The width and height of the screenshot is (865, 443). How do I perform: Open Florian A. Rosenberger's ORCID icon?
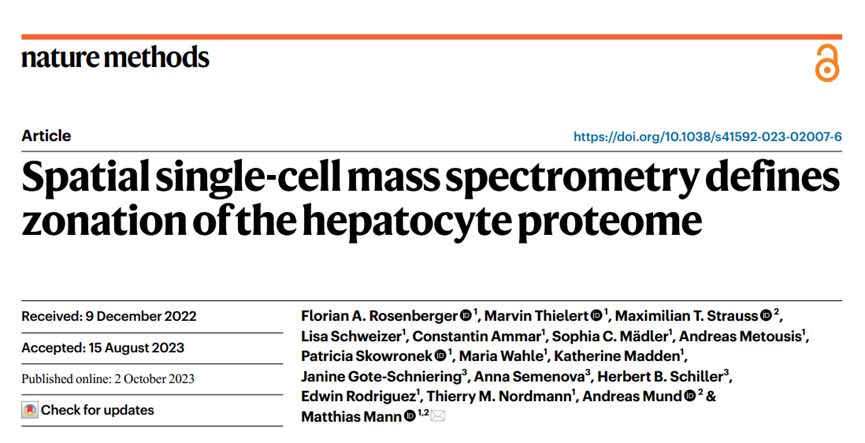pyautogui.click(x=466, y=316)
